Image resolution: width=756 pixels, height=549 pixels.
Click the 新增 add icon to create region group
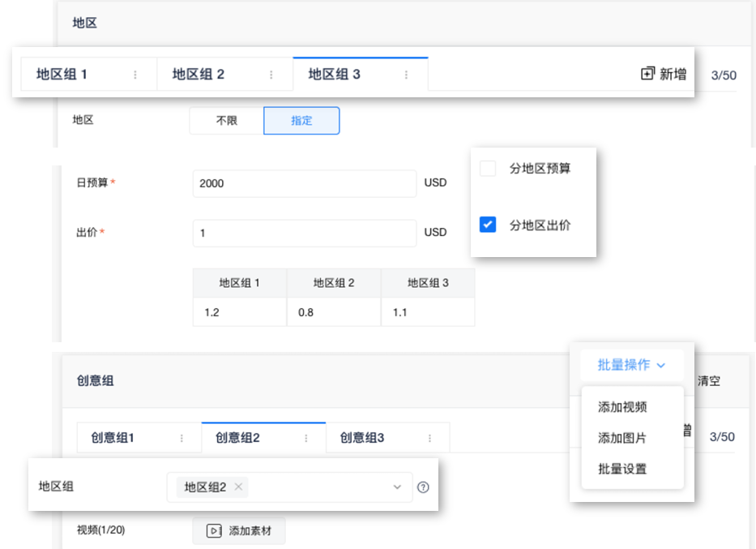coord(647,74)
